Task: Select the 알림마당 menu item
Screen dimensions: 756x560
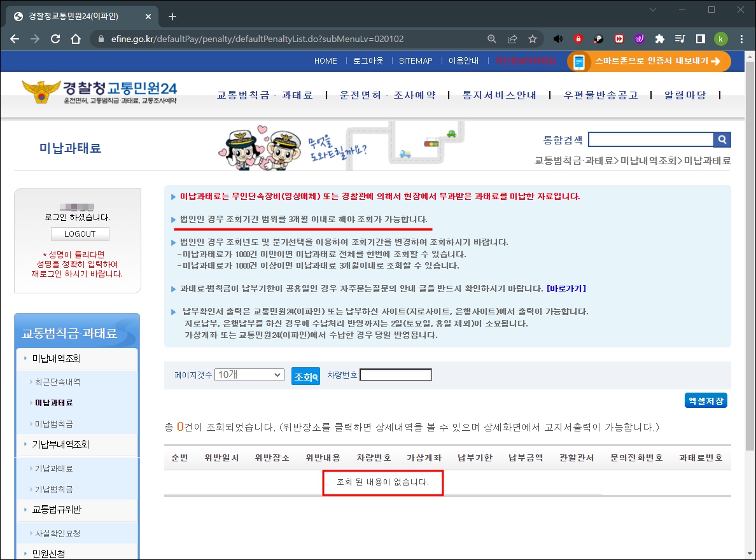Action: tap(684, 94)
